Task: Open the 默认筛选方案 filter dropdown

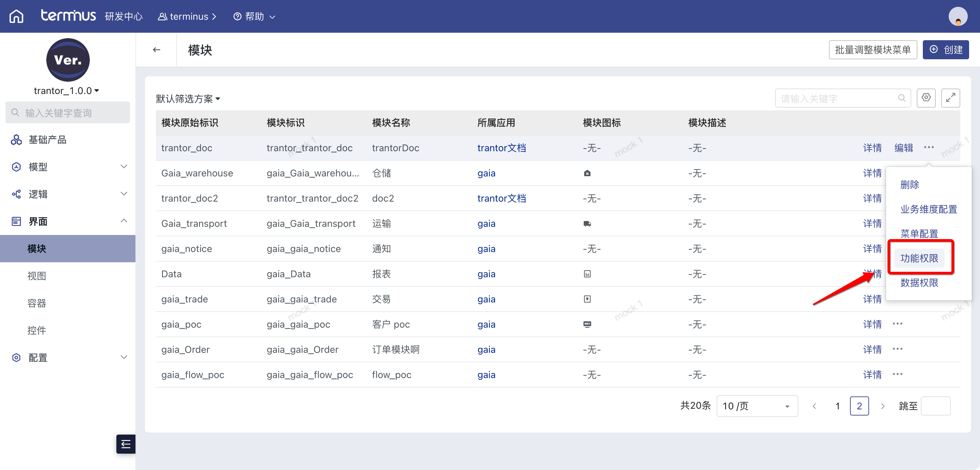Action: pos(188,99)
